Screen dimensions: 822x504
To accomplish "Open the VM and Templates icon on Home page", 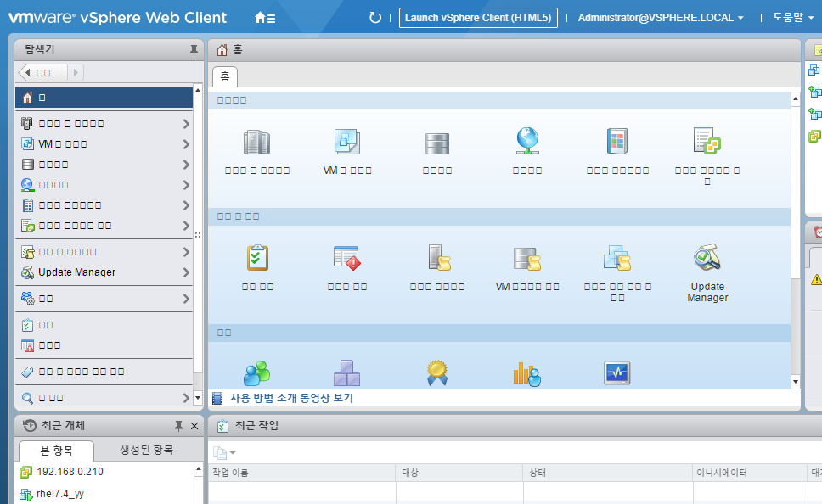I will [x=347, y=142].
